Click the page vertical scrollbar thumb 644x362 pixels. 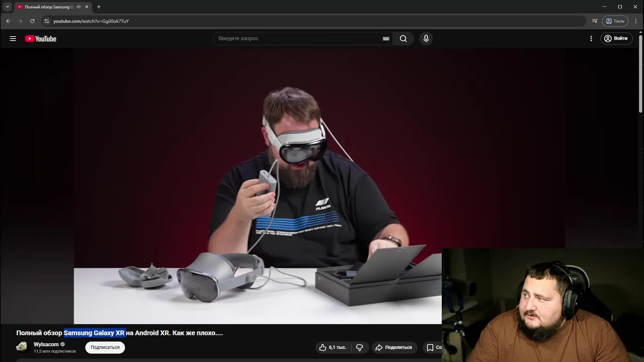tap(640, 73)
